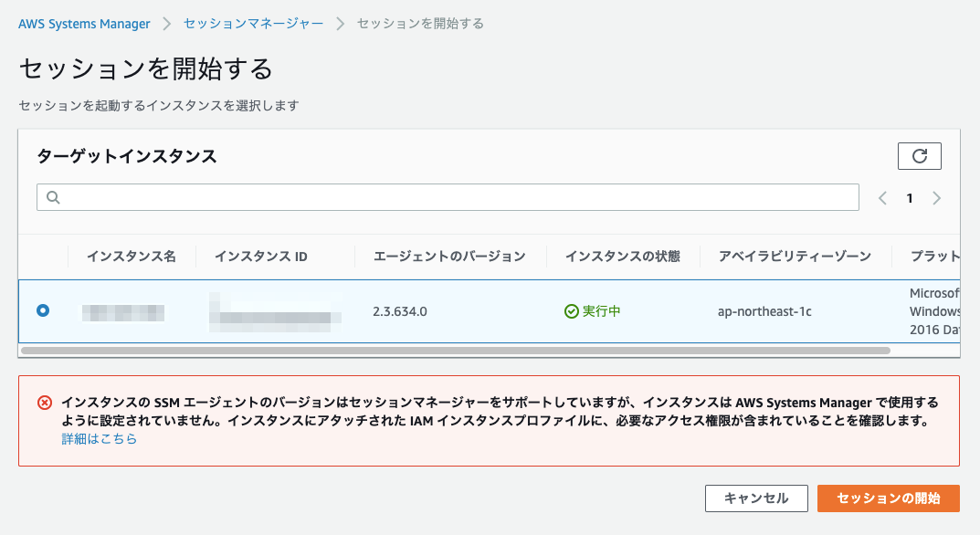This screenshot has height=535, width=980.
Task: Click the previous page chevron
Action: [x=881, y=196]
